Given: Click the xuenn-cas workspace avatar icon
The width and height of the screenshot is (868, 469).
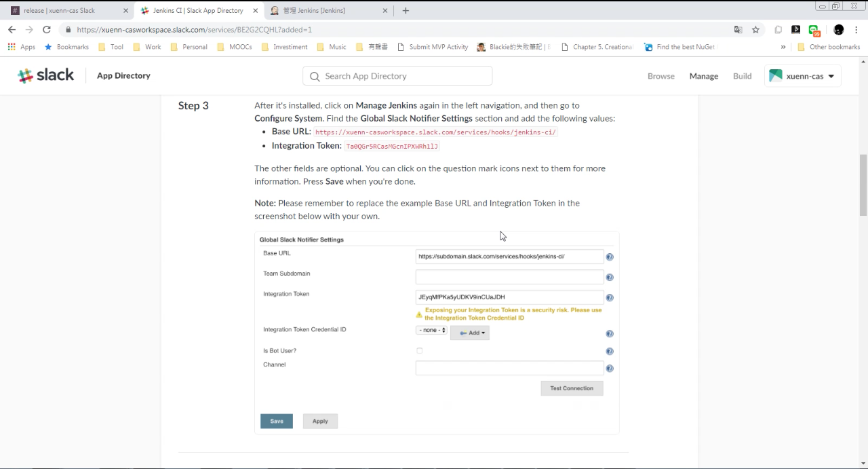Looking at the screenshot, I should pyautogui.click(x=776, y=76).
